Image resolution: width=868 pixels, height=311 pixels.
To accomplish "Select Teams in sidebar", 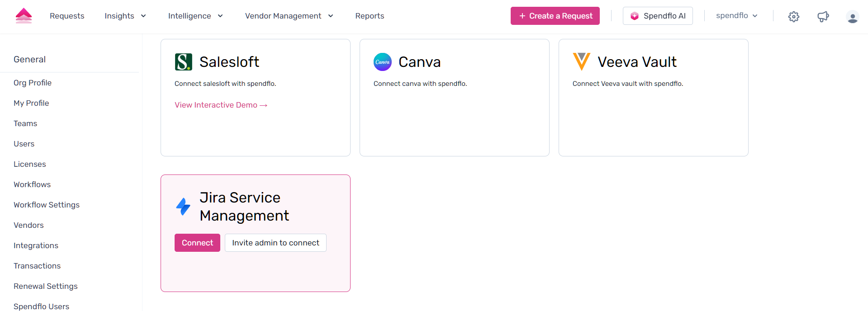I will (x=25, y=123).
